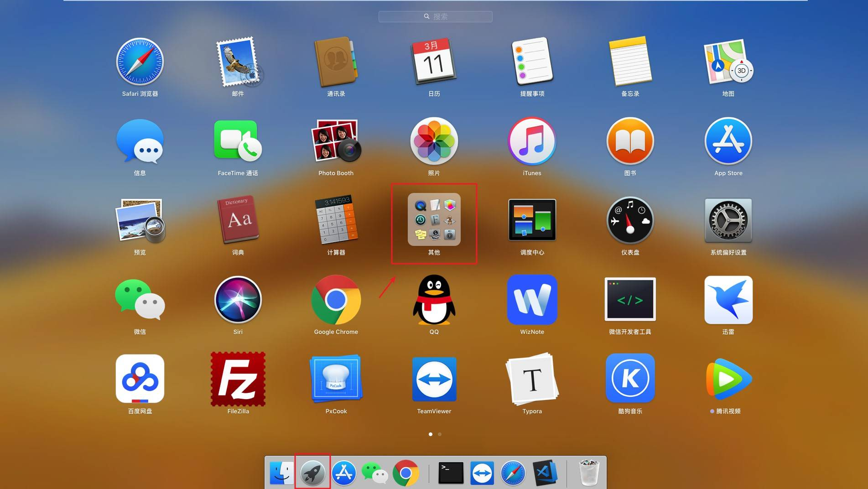868x489 pixels.
Task: Open Safari browser from Launchpad grid
Action: [x=140, y=62]
